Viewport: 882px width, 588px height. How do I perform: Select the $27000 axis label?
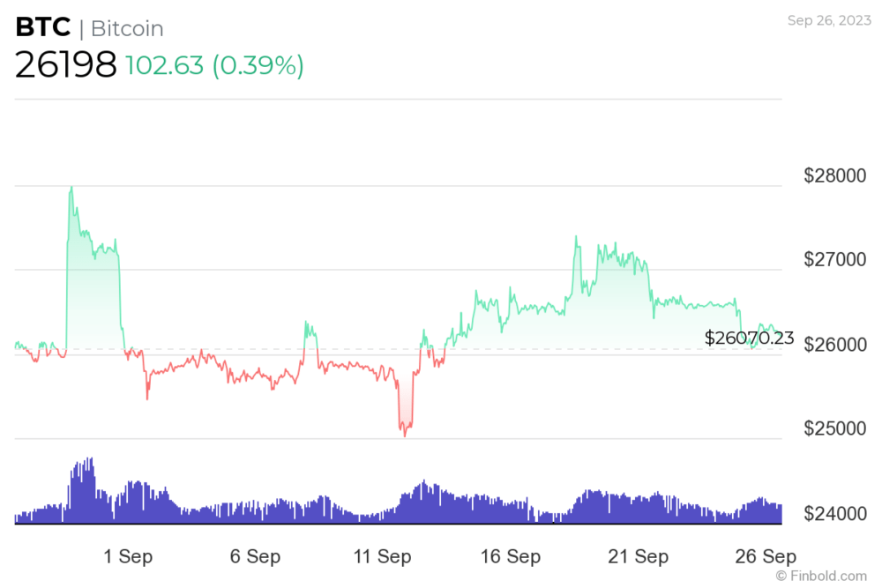(x=834, y=259)
